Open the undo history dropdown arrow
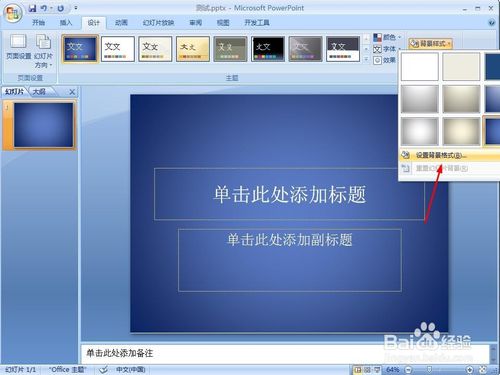Image resolution: width=500 pixels, height=375 pixels. [52, 8]
